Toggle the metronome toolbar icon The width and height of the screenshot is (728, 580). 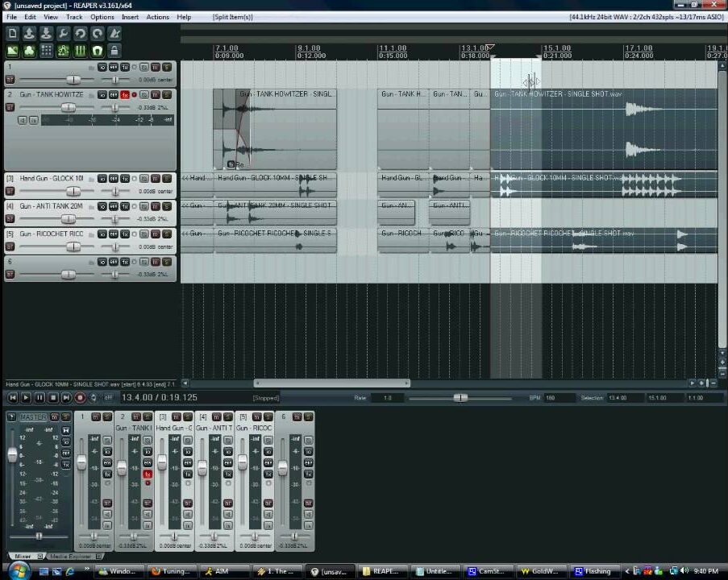[114, 33]
